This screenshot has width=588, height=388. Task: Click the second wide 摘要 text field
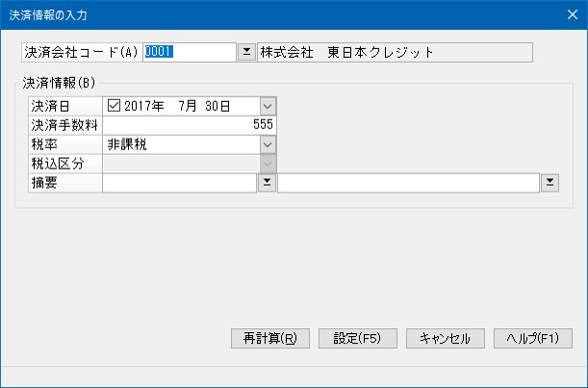pos(407,182)
